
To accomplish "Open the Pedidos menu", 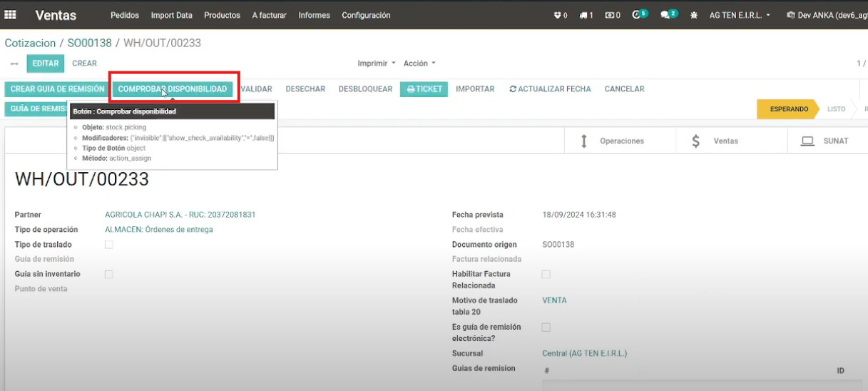I will point(125,15).
